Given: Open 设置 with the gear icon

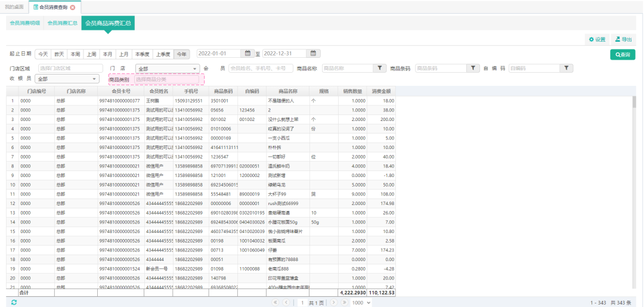Looking at the screenshot, I should click(597, 39).
